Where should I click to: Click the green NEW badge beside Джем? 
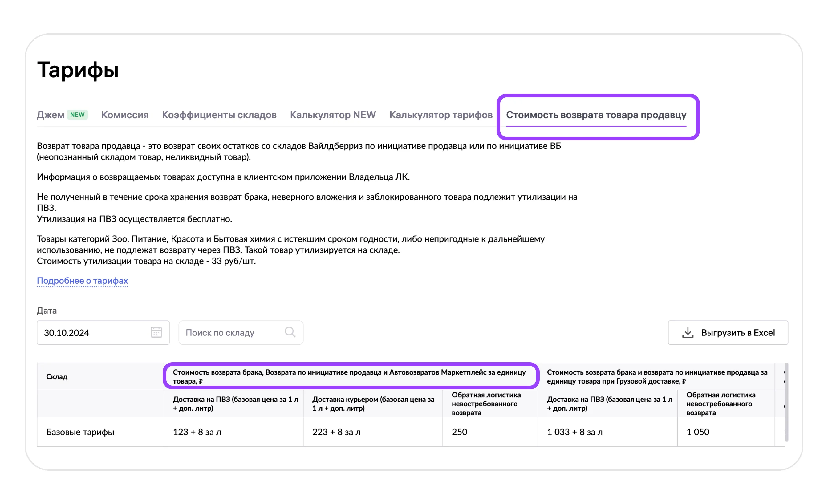pos(77,115)
